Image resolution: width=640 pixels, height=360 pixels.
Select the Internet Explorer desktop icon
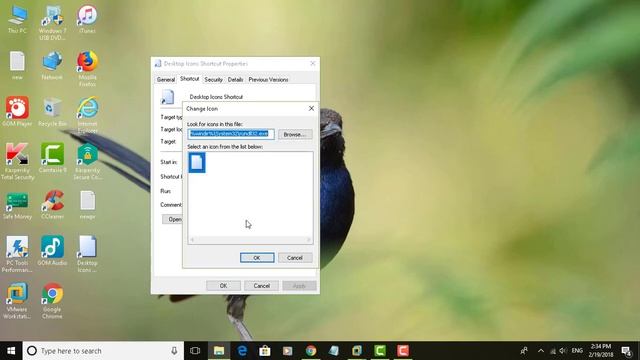[87, 115]
